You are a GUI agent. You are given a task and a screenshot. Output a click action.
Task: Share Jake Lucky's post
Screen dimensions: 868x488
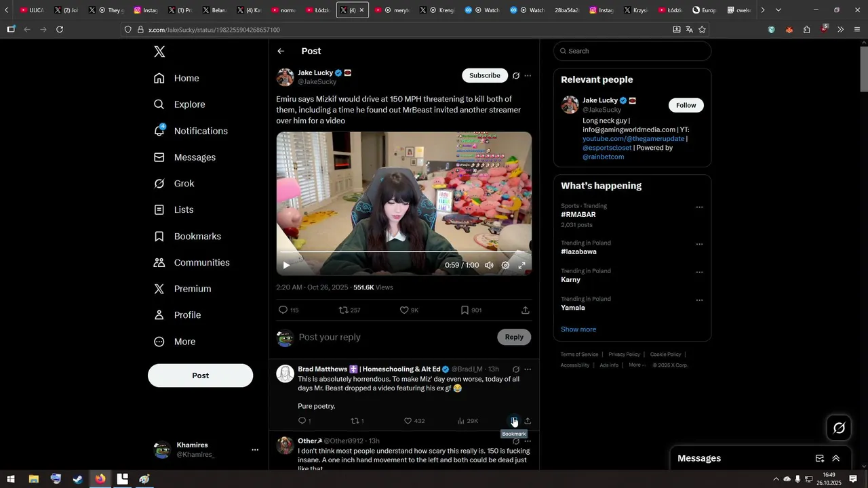[x=526, y=310]
